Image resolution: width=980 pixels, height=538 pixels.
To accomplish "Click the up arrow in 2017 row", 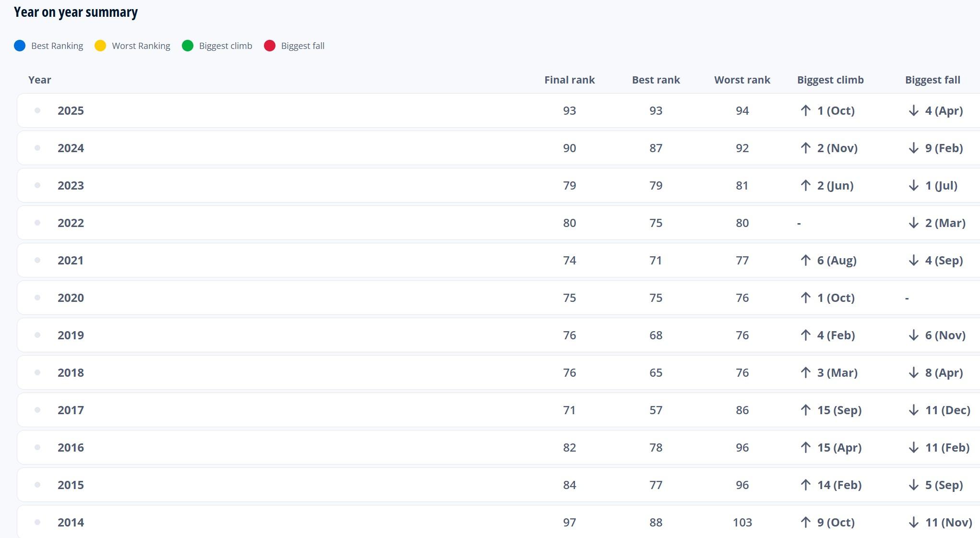I will coord(806,410).
